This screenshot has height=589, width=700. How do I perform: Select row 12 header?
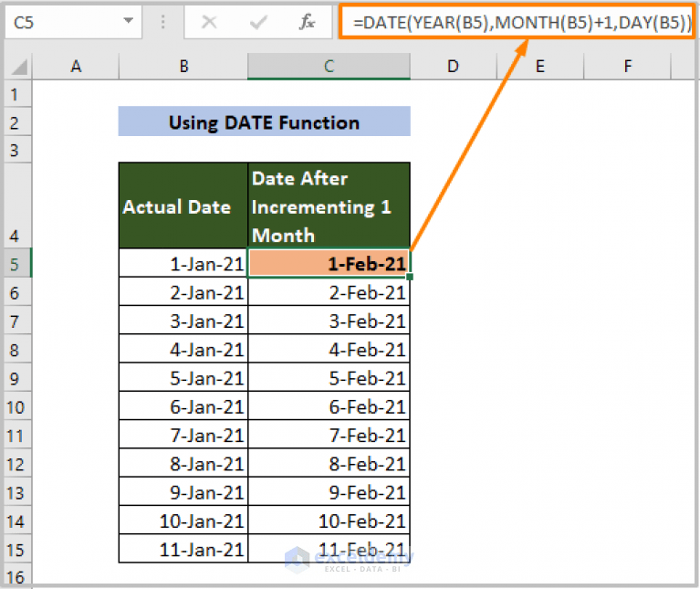click(17, 464)
